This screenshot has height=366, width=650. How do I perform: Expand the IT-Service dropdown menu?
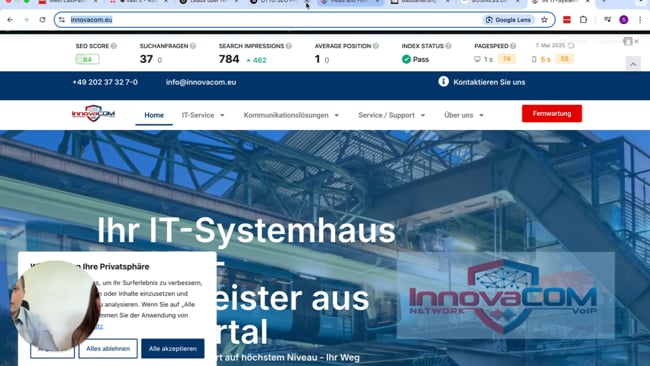click(203, 115)
